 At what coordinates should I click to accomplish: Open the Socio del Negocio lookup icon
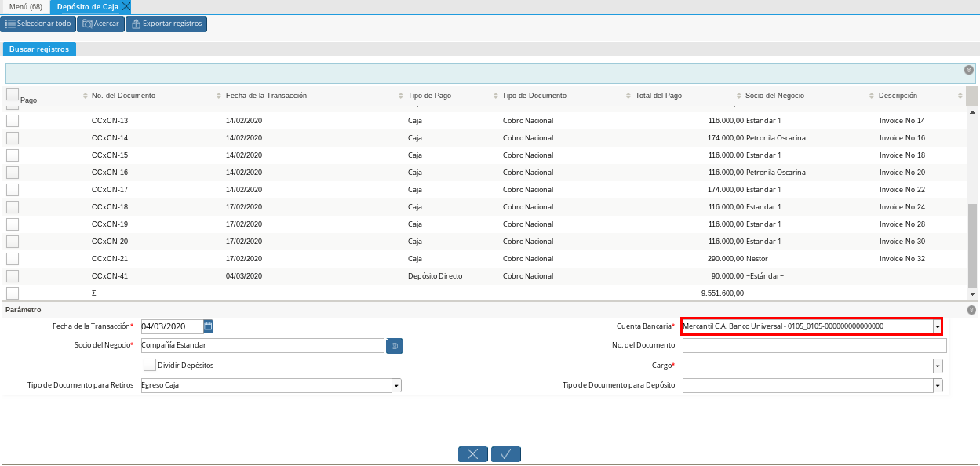click(395, 346)
